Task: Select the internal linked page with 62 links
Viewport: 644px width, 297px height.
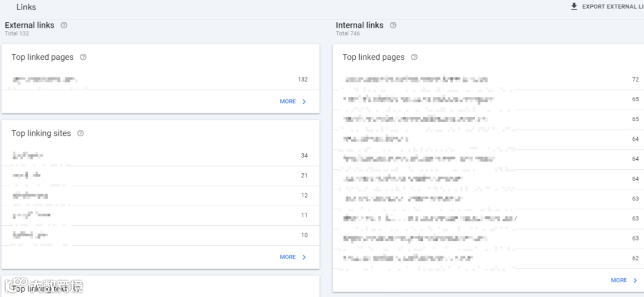Action: pyautogui.click(x=407, y=258)
